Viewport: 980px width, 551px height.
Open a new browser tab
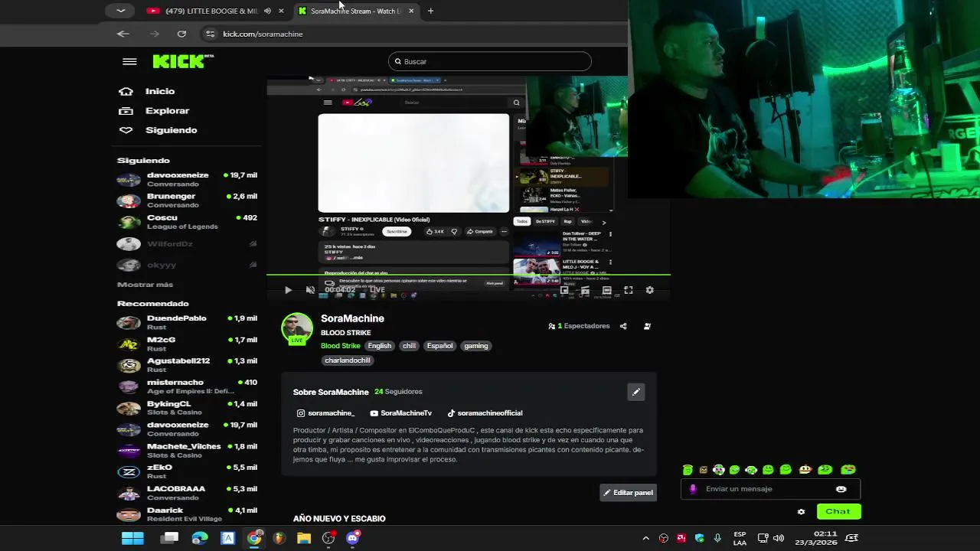pos(430,11)
